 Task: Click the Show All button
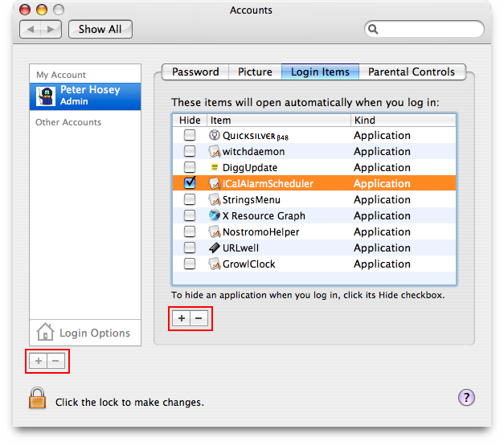pos(100,29)
